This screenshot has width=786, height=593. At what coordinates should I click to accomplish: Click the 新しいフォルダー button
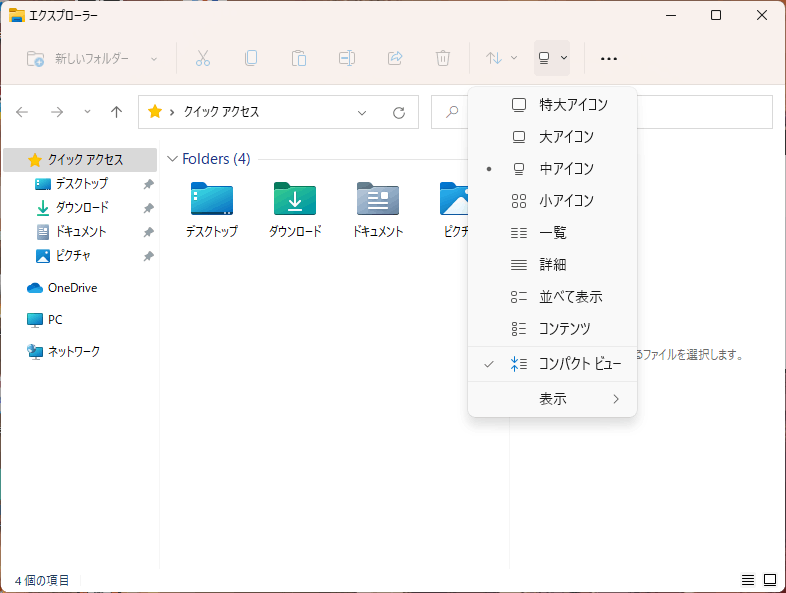pyautogui.click(x=92, y=59)
